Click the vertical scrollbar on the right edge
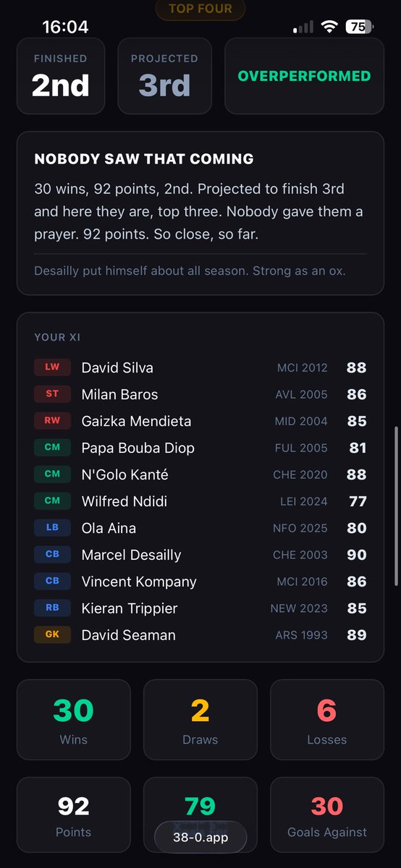 [396, 506]
